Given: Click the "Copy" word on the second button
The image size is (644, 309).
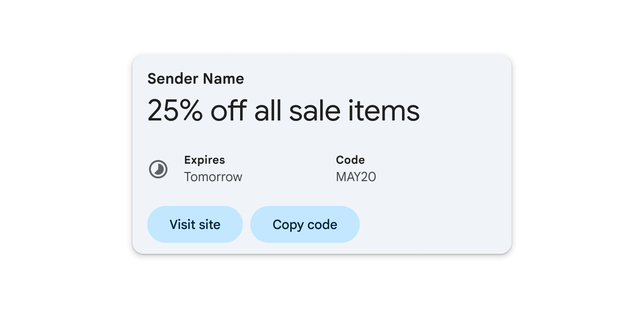Looking at the screenshot, I should [288, 224].
